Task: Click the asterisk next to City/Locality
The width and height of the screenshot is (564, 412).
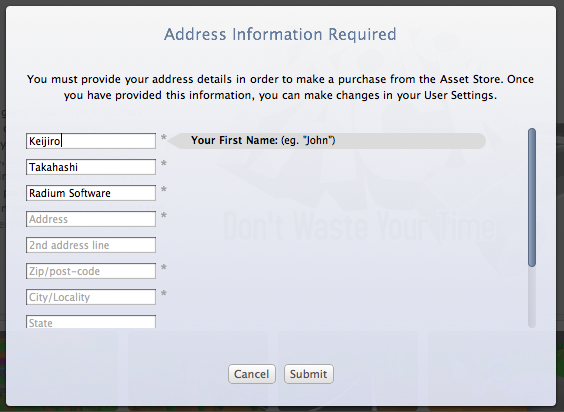Action: 164,294
